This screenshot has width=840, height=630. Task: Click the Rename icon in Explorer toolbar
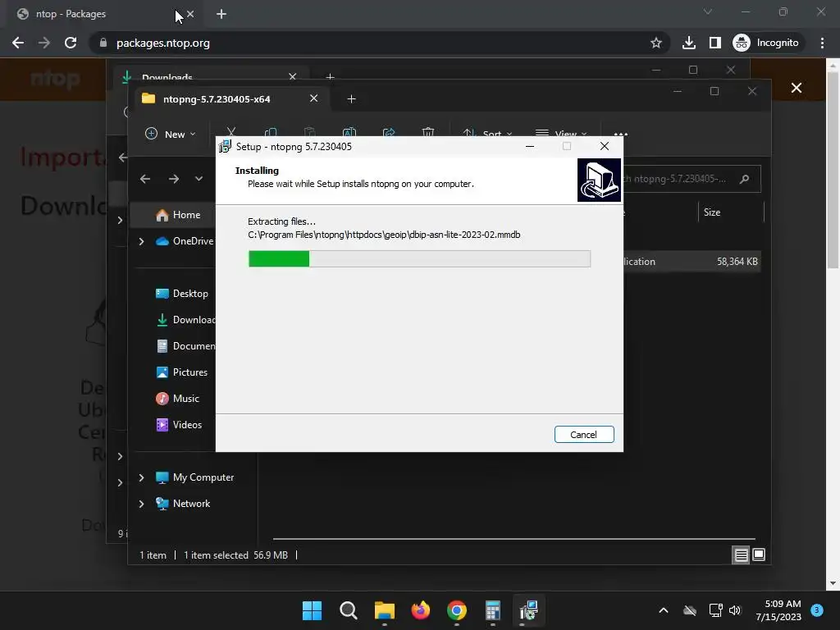tap(349, 132)
